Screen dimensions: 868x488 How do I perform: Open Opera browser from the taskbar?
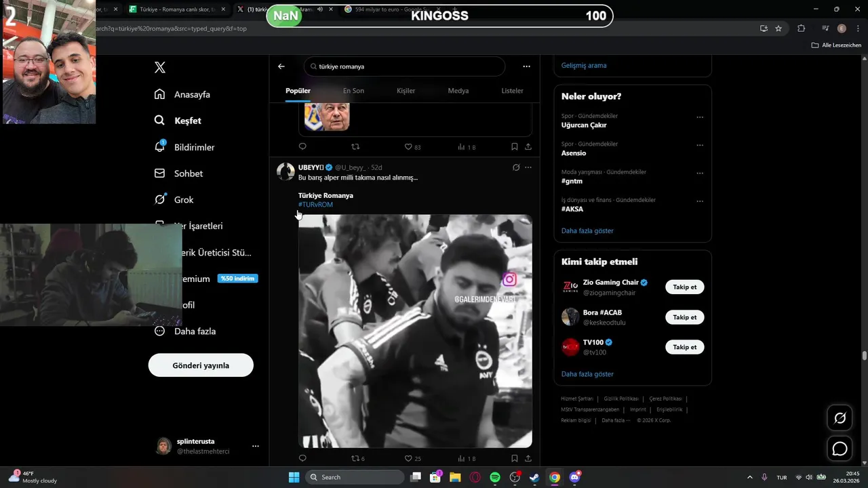475,477
